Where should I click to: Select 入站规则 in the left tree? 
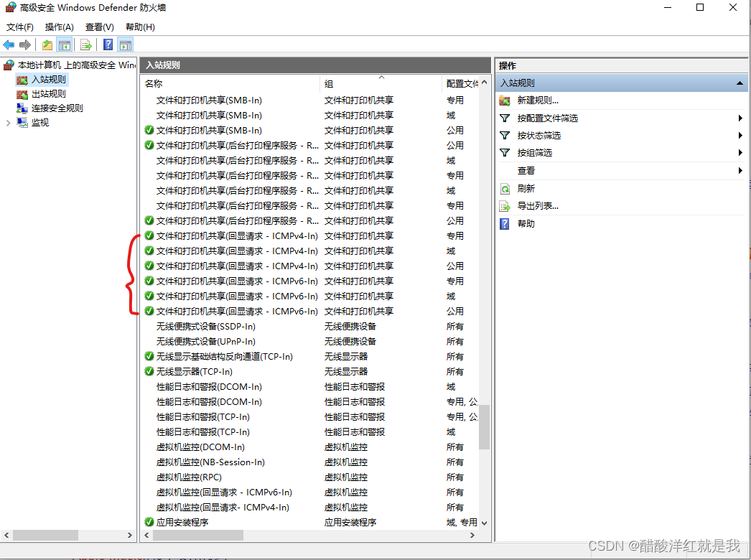point(48,80)
